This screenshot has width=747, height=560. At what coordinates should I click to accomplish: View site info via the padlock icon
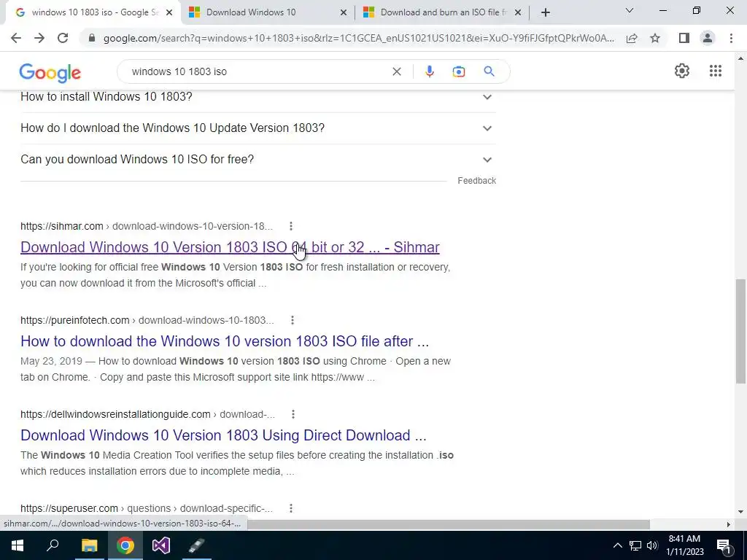point(92,38)
